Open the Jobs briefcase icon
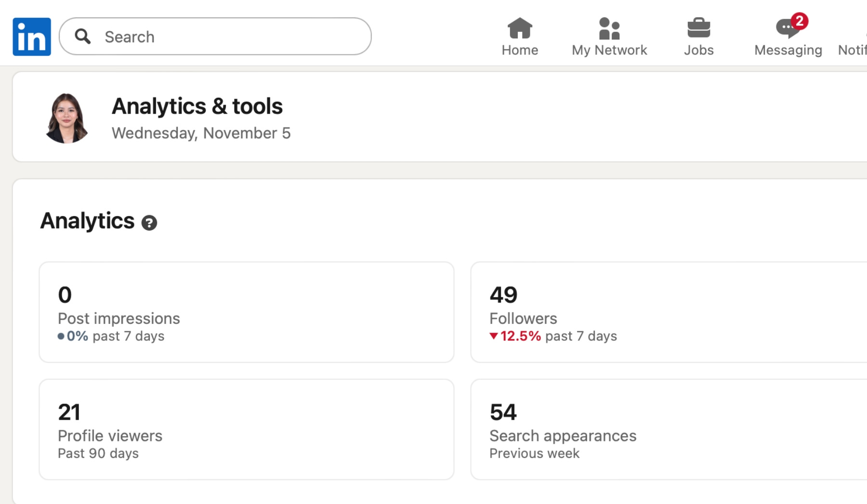 [x=699, y=28]
